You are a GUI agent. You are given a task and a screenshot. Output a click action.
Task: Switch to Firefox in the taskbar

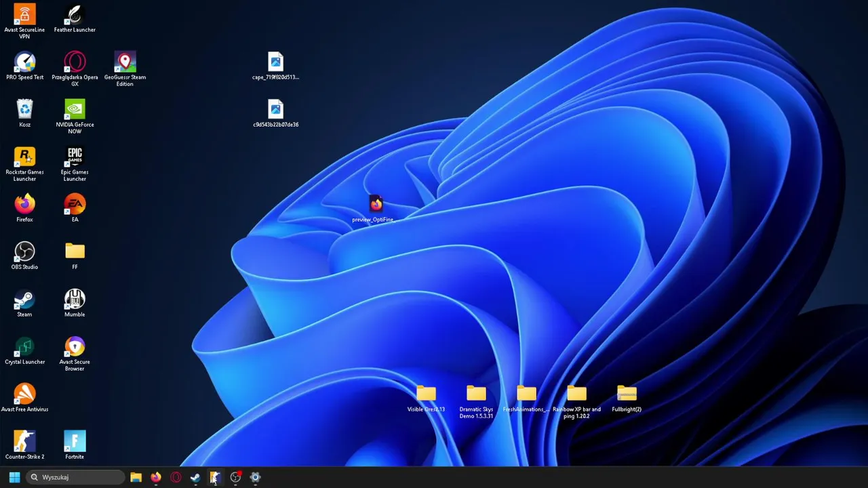click(x=155, y=477)
